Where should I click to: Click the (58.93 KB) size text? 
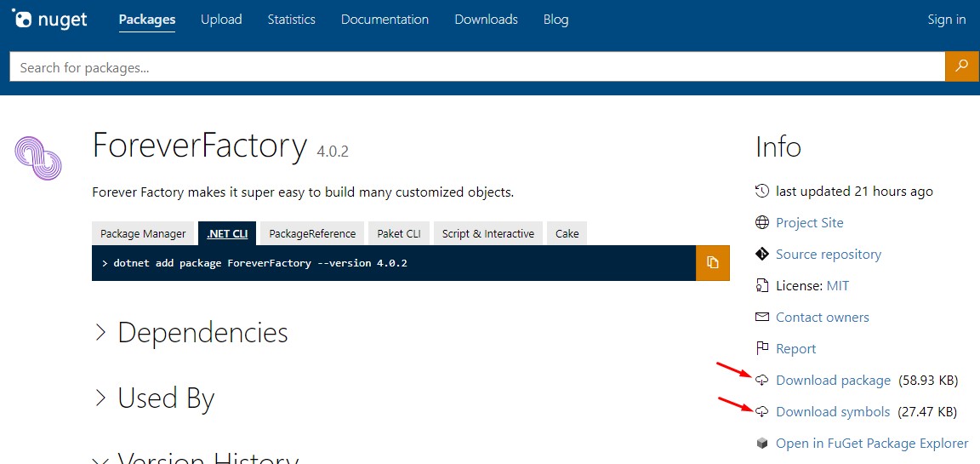click(928, 381)
